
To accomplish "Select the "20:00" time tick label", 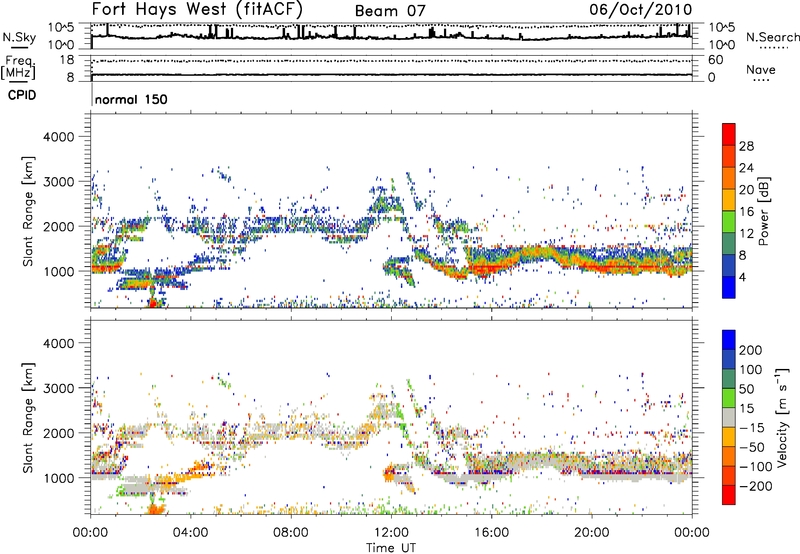I will [592, 533].
